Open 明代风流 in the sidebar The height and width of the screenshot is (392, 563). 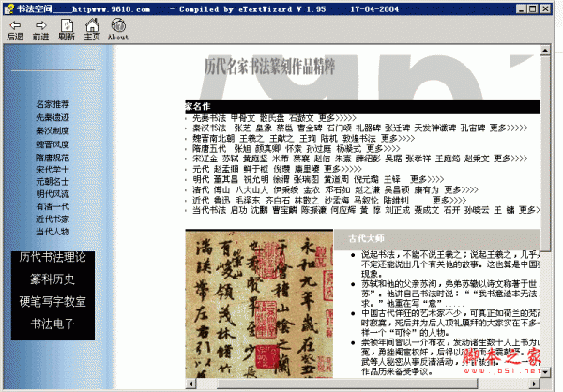pyautogui.click(x=53, y=194)
